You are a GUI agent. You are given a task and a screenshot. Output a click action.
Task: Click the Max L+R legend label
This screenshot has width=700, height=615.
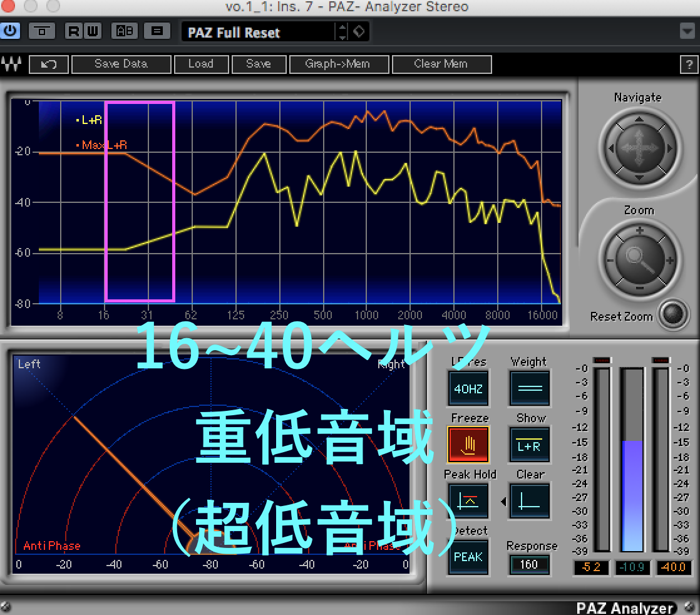(105, 145)
